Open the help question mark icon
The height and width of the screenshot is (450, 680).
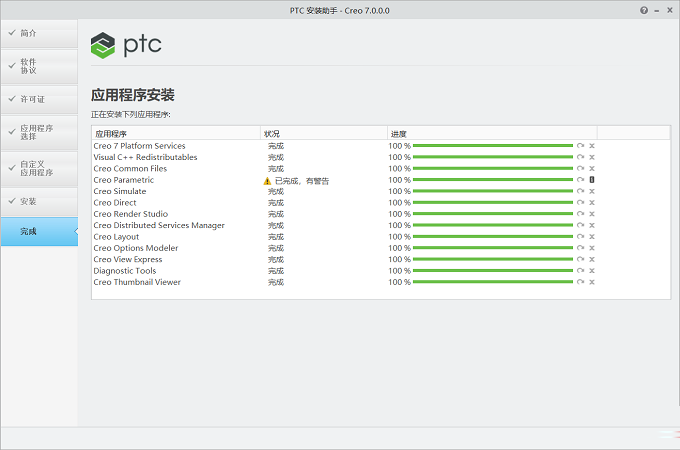pyautogui.click(x=644, y=10)
